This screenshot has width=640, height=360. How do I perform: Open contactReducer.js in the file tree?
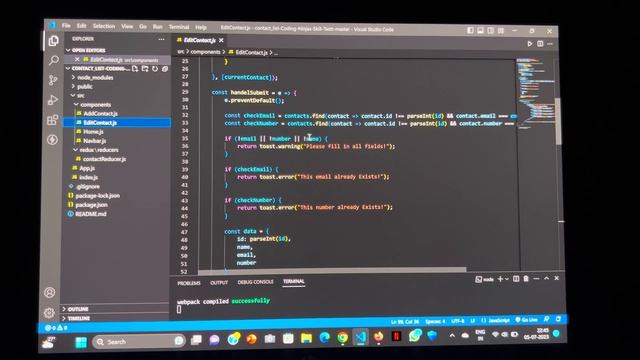click(x=104, y=159)
